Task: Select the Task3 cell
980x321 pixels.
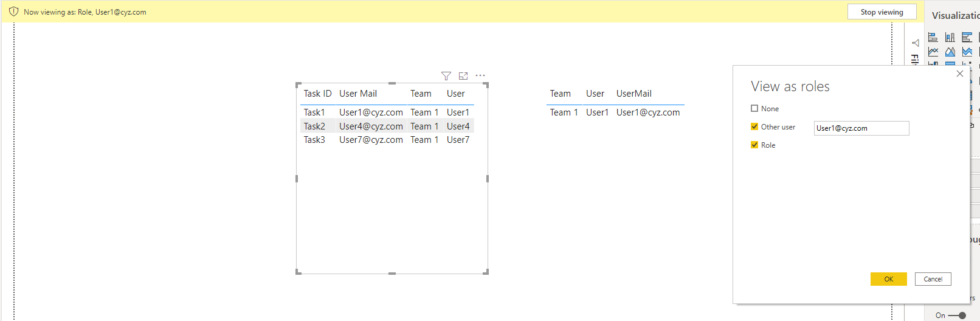Action: click(x=314, y=140)
